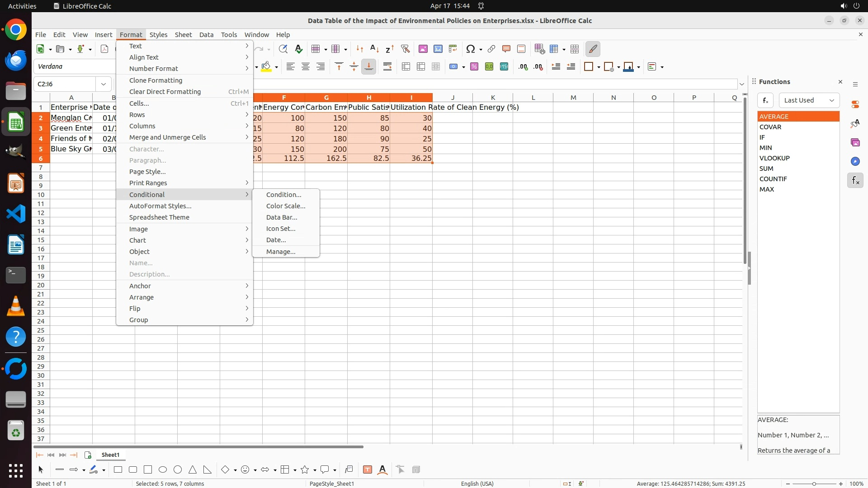The image size is (868, 488).
Task: Click the zoom slider in status bar
Action: tap(814, 484)
